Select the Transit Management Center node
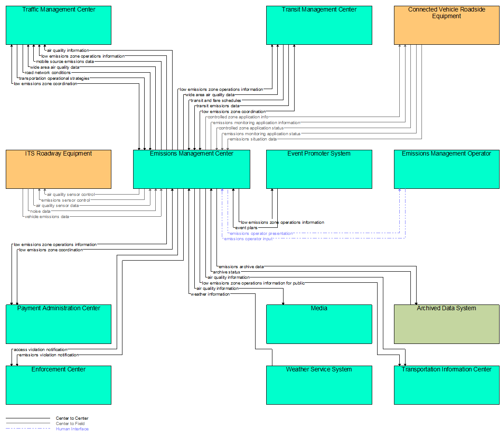The height and width of the screenshot is (437, 504). [319, 25]
